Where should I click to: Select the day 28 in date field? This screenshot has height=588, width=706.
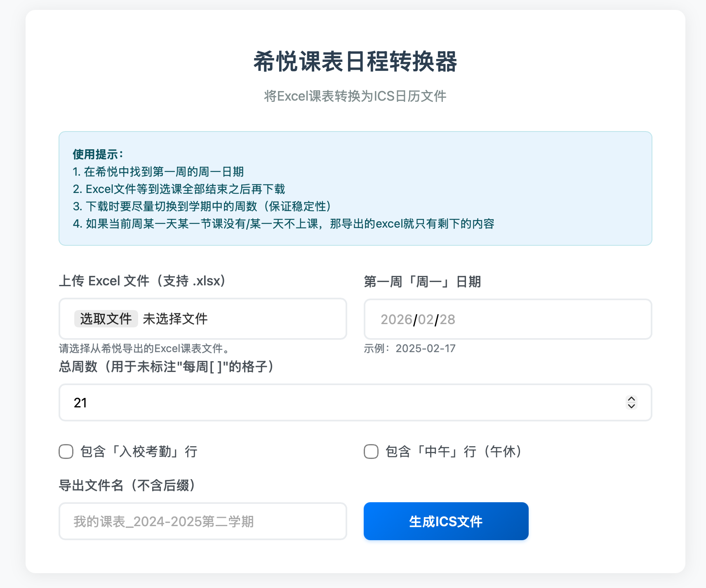tap(447, 320)
